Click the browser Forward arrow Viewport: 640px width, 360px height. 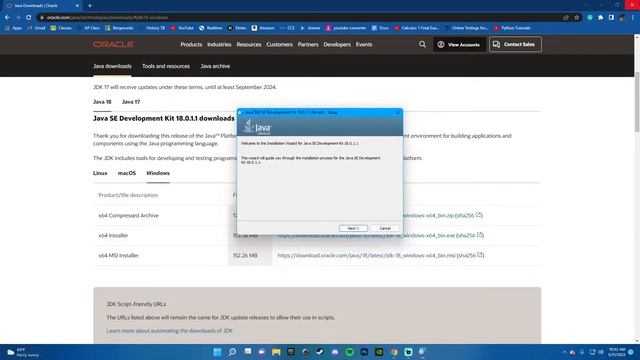pos(18,18)
